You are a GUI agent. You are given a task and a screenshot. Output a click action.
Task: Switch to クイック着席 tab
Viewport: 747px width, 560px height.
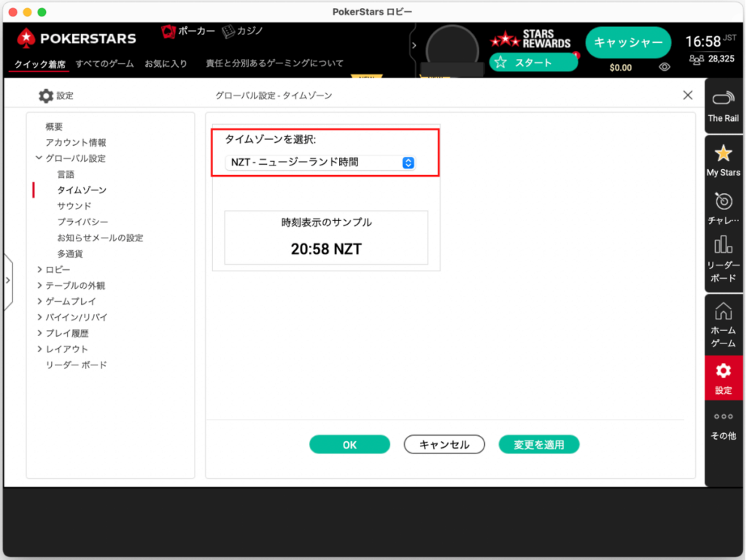point(39,64)
